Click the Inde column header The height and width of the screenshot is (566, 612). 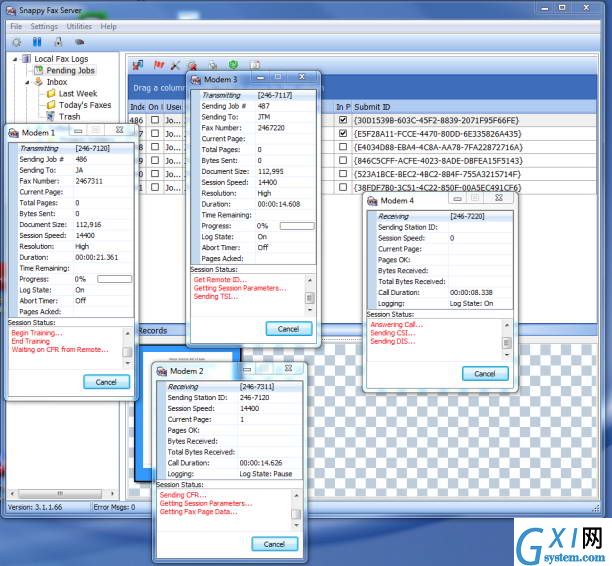[x=137, y=107]
